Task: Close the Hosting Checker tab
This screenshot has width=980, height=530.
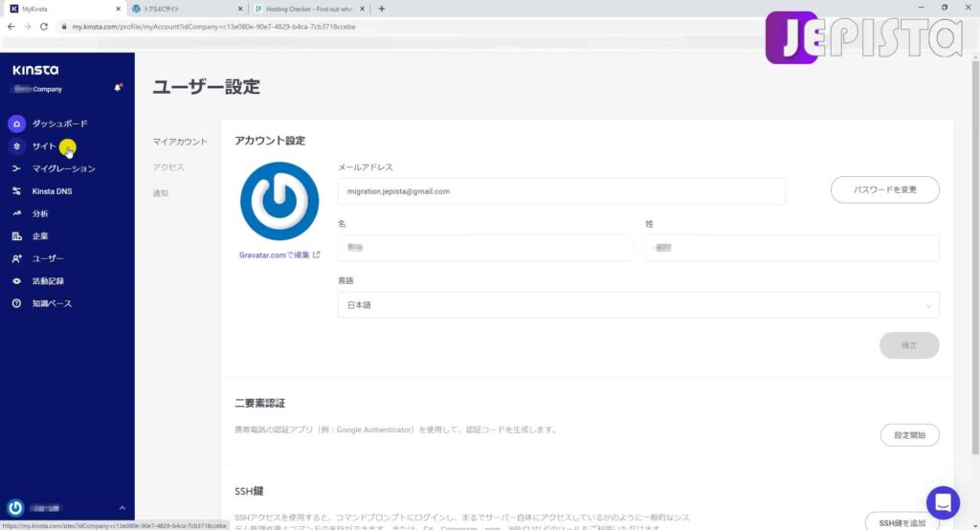Action: point(362,9)
